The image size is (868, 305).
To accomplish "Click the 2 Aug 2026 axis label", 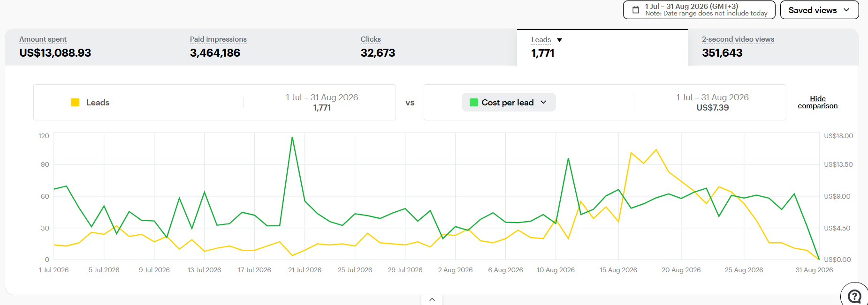I will tap(455, 270).
